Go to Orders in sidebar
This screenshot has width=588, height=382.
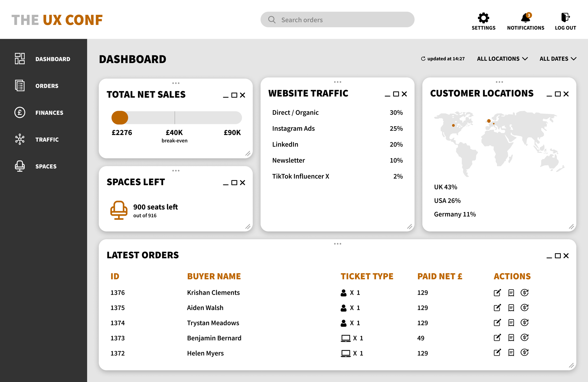[47, 86]
